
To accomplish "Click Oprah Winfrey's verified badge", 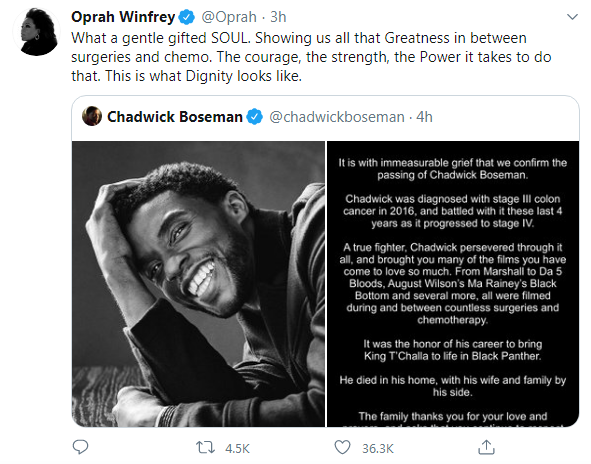I will [187, 17].
